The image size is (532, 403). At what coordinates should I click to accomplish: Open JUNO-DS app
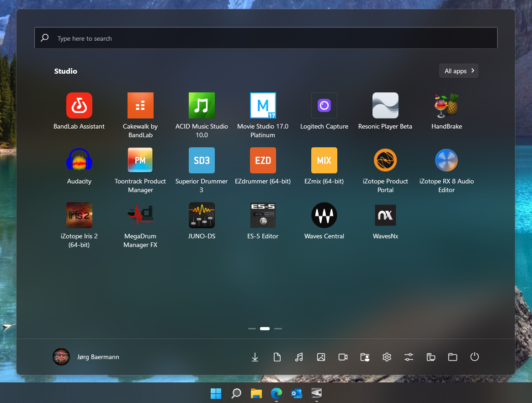202,215
